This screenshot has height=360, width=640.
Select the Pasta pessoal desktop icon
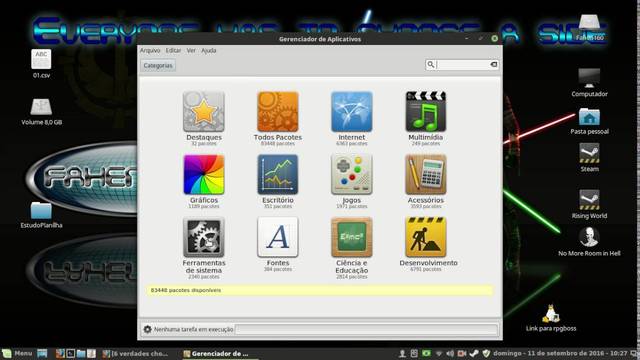589,121
